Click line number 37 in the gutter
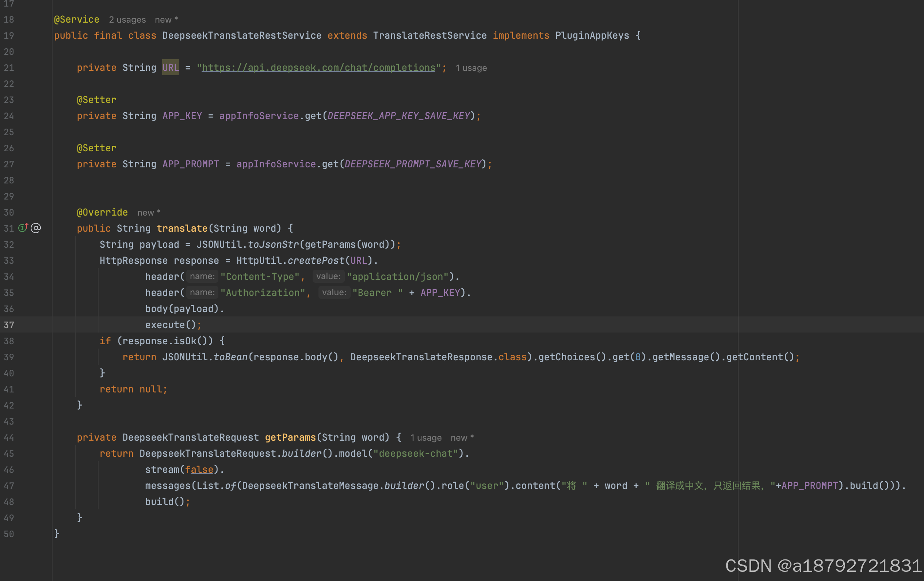Viewport: 924px width, 581px height. [9, 325]
